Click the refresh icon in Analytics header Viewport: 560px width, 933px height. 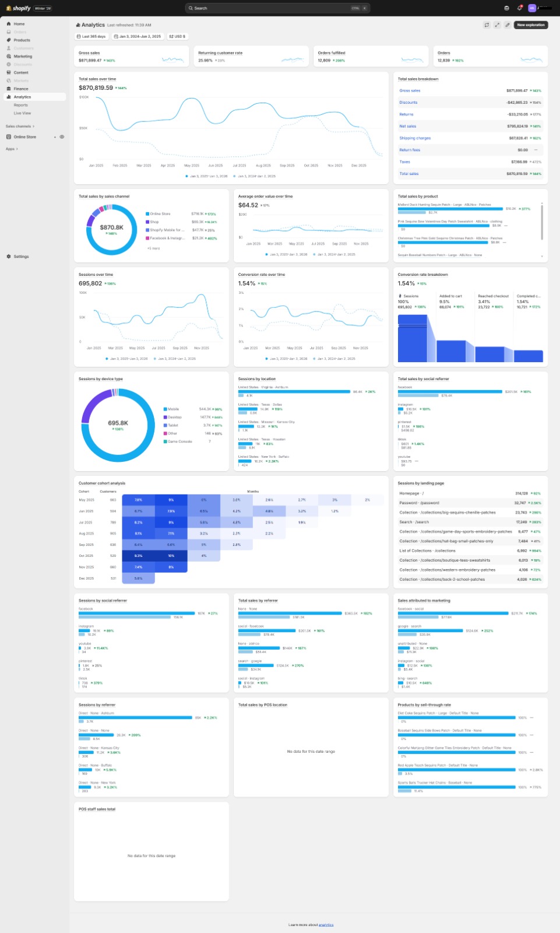click(x=487, y=25)
